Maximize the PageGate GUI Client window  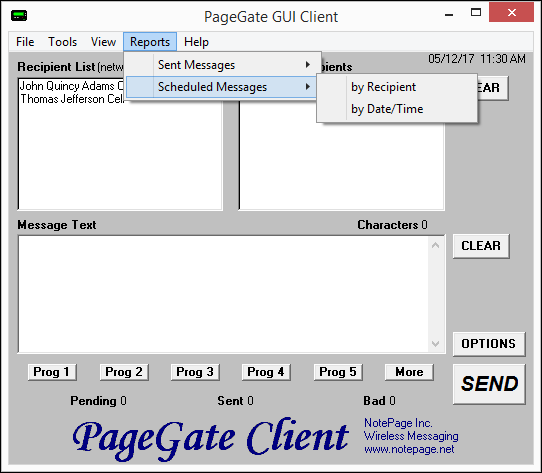click(x=476, y=13)
